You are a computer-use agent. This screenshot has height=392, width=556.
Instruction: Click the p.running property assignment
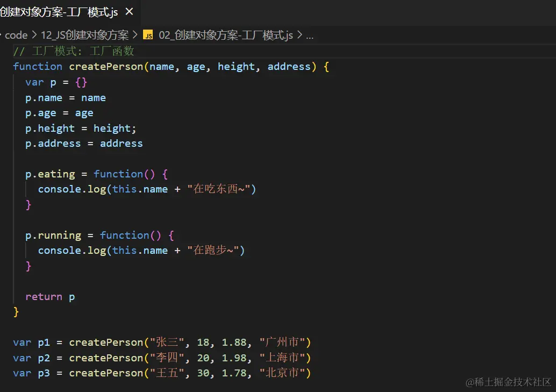[53, 236]
